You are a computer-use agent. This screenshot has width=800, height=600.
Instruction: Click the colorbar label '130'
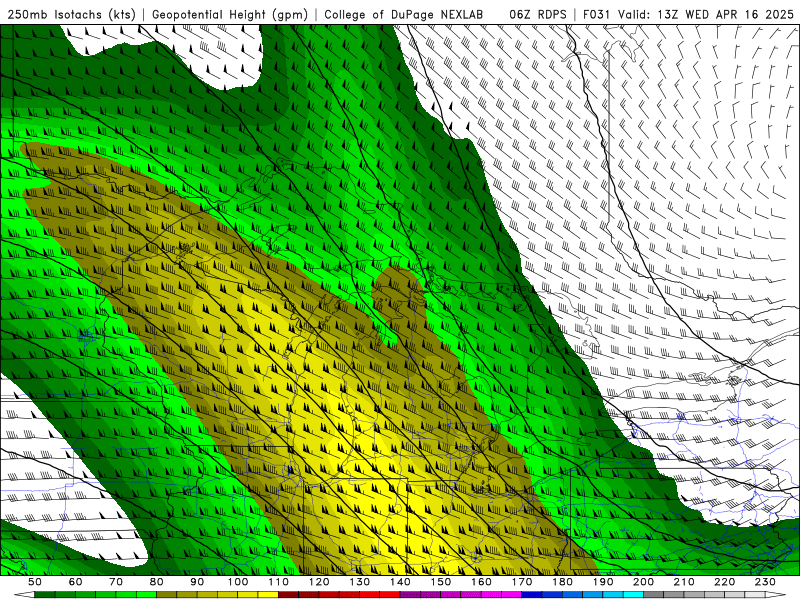coord(360,582)
